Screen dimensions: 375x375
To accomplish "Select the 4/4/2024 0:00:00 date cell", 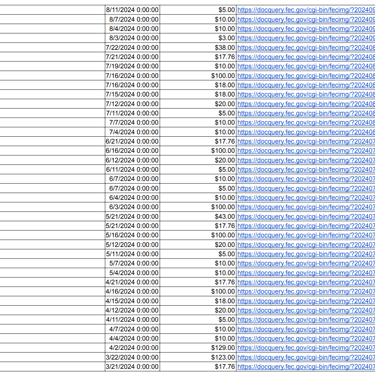I will pos(132,338).
